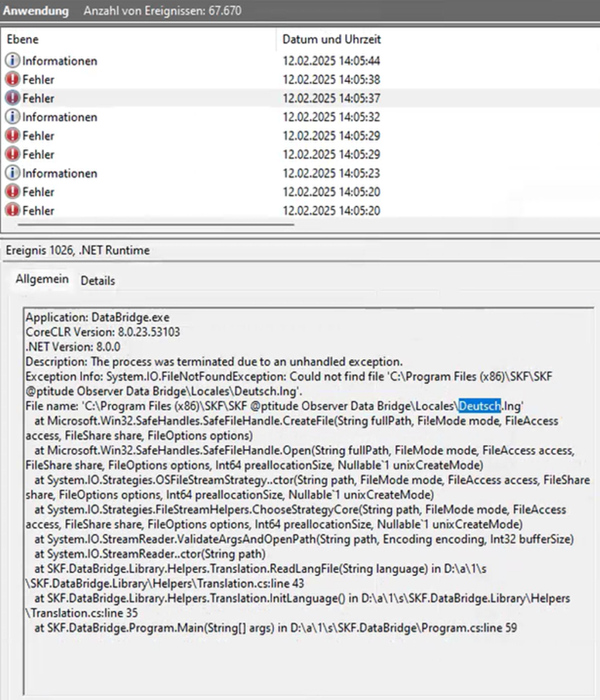Image resolution: width=600 pixels, height=700 pixels.
Task: Click the error icon of the last 14:05:20 row
Action: (12, 210)
